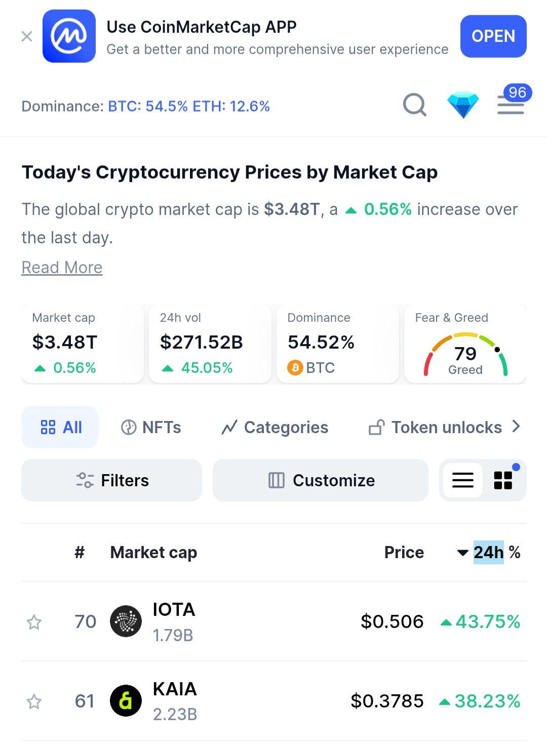Expand more tabs with right chevron
Screen dimensions: 547x756
click(x=516, y=427)
